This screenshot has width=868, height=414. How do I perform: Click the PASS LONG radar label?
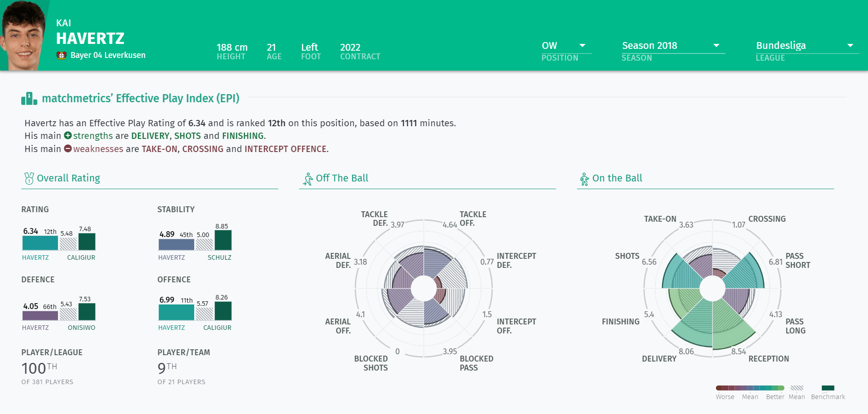796,326
